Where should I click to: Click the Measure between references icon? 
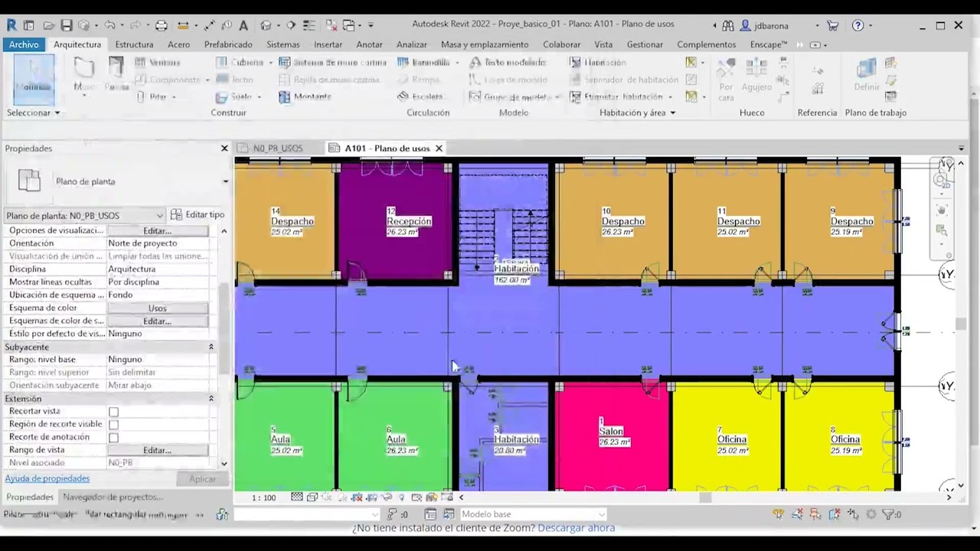[x=183, y=25]
